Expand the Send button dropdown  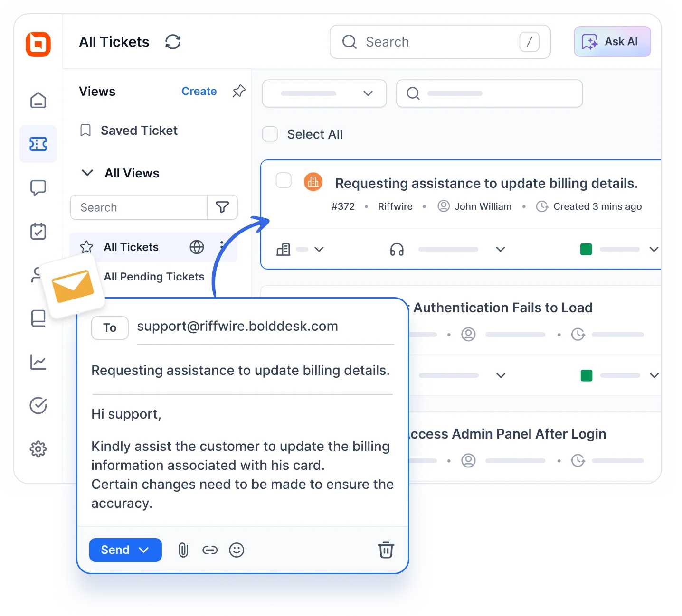click(x=144, y=550)
